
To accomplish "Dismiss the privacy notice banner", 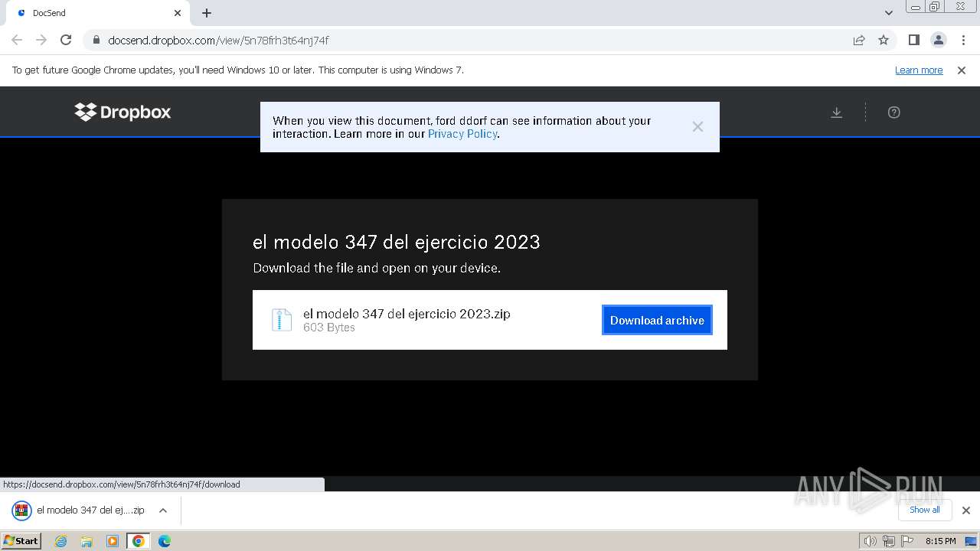I will tap(697, 127).
